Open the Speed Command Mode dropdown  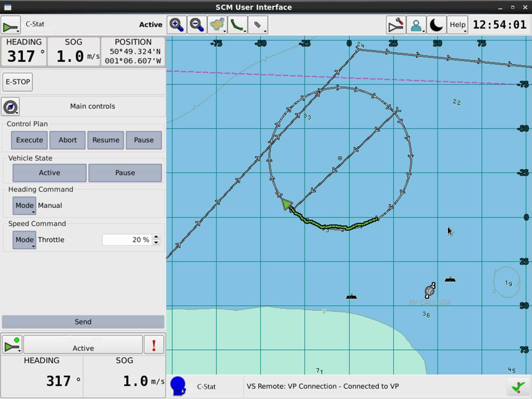click(x=24, y=240)
